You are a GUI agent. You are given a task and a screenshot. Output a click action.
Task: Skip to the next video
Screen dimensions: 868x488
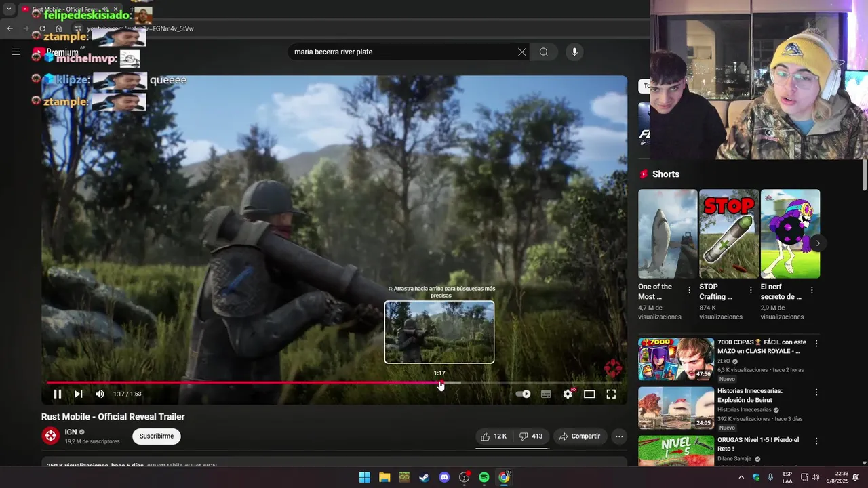(x=79, y=394)
